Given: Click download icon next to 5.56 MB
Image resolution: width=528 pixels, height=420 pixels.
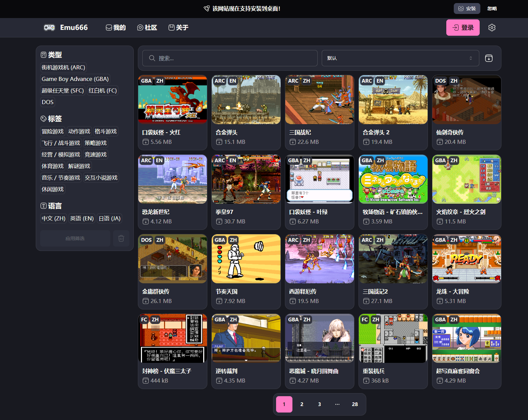Looking at the screenshot, I should [x=145, y=142].
